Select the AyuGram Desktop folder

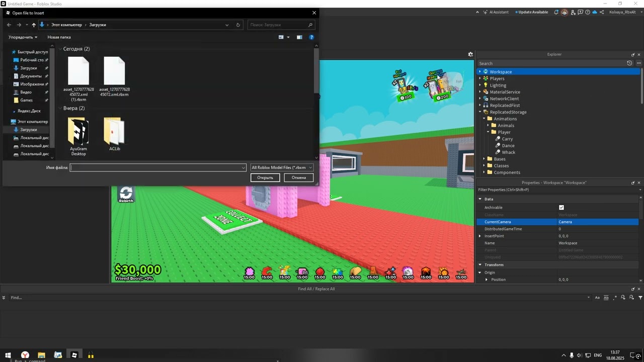[78, 137]
